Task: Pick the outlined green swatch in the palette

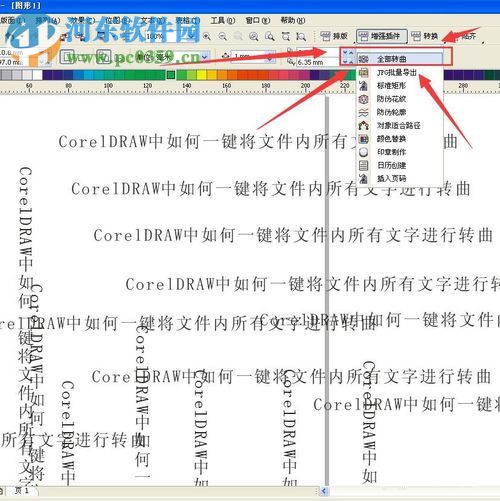Action: pyautogui.click(x=171, y=75)
